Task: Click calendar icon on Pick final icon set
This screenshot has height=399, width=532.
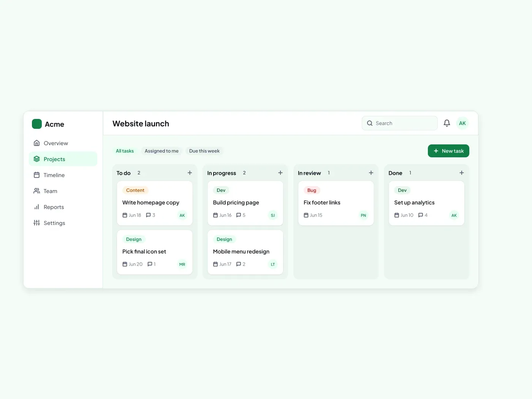Action: (125, 264)
